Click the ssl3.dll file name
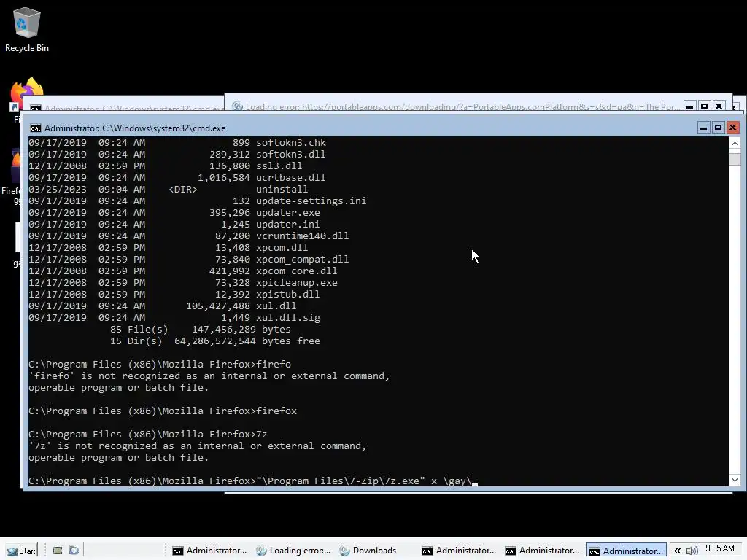Viewport: 747px width, 560px height. coord(279,166)
